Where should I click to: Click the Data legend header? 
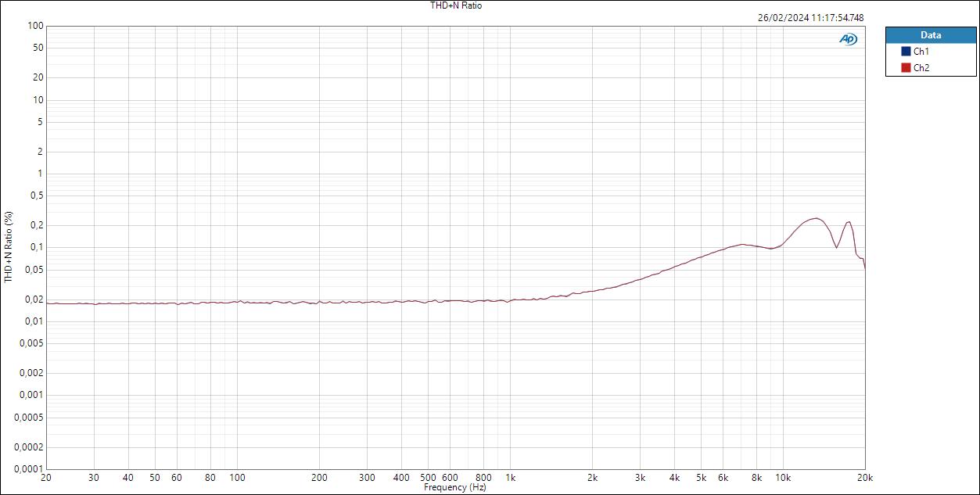tap(931, 34)
